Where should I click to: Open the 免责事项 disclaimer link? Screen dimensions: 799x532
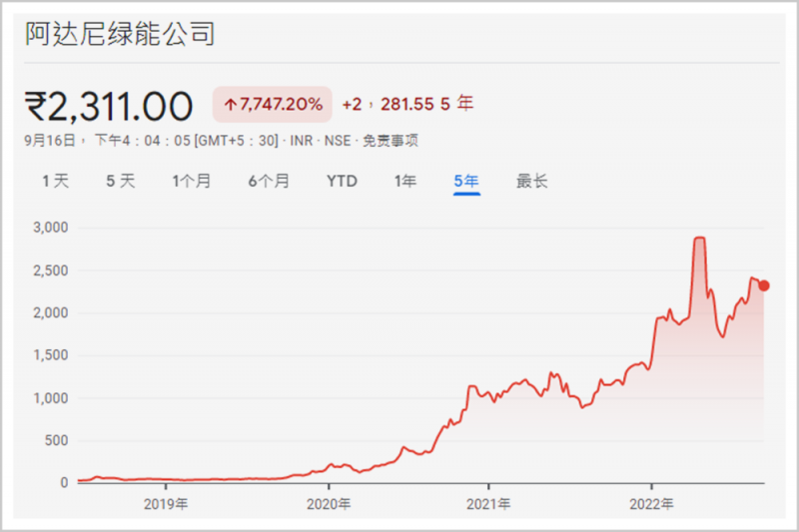click(x=391, y=141)
